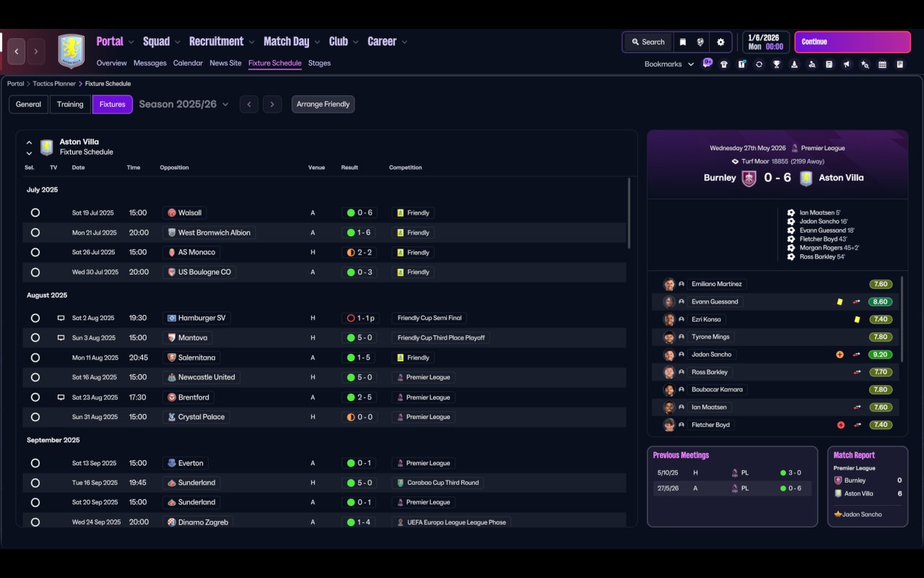
Task: Open the training cone bookmark icon
Action: click(794, 64)
